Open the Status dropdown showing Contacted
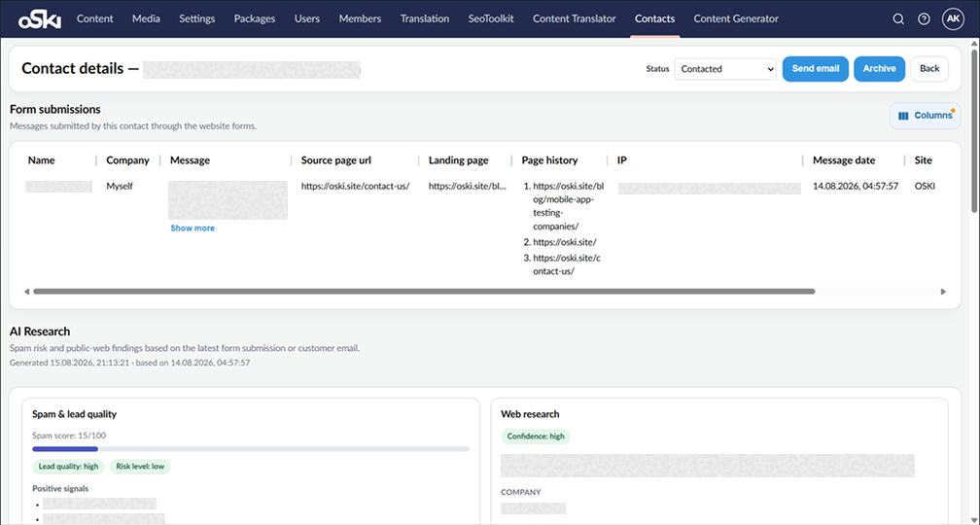Viewport: 980px width, 525px height. [x=725, y=69]
